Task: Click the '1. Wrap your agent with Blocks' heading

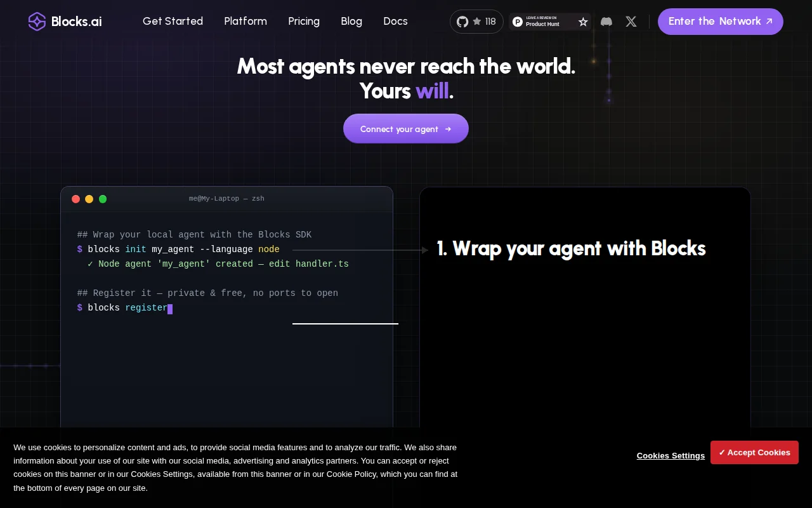Action: [571, 248]
